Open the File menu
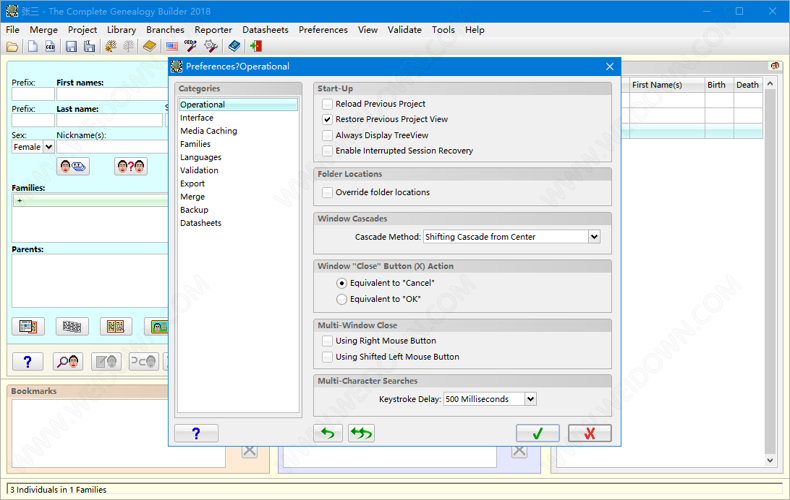Image resolution: width=790 pixels, height=500 pixels. coord(13,30)
